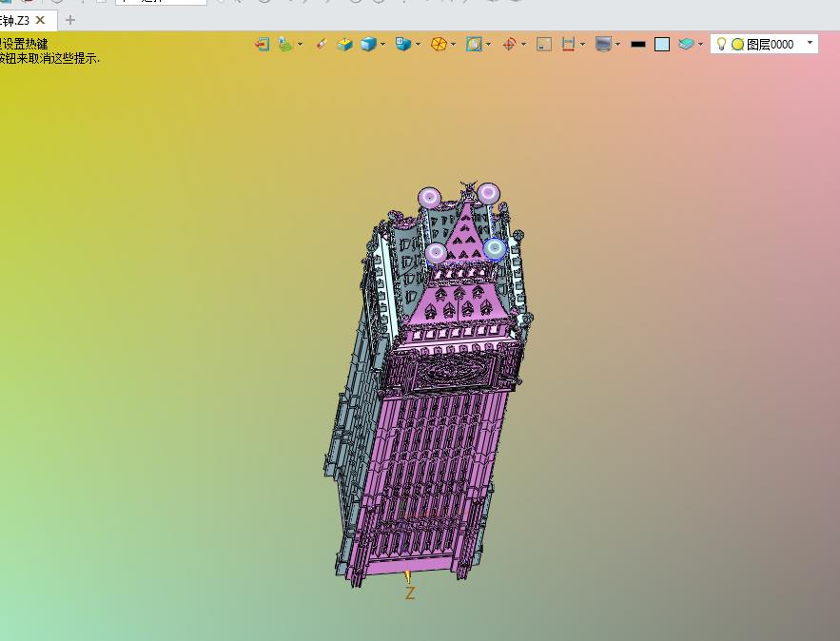Click the teal-framed zoom extents icon
840x641 pixels.
coord(474,44)
